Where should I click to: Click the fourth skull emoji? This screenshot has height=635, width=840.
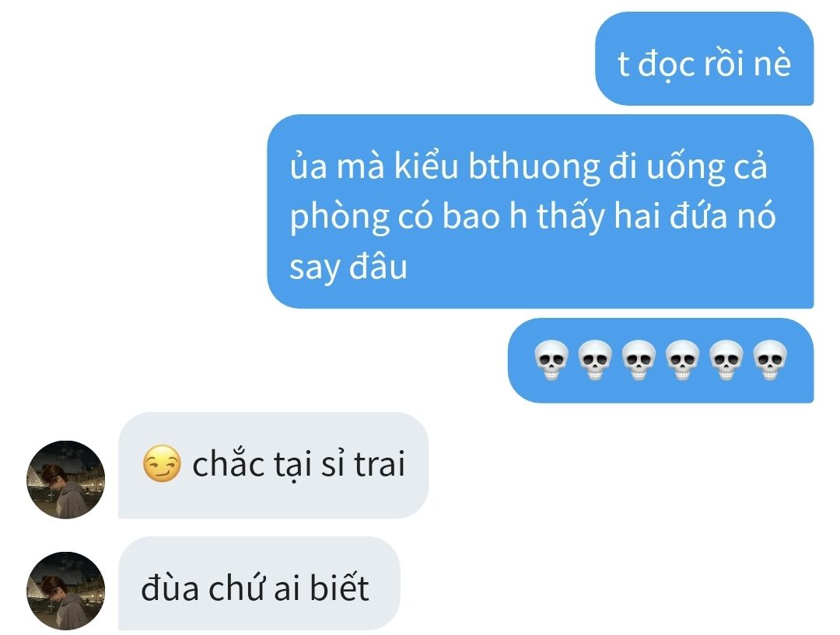click(683, 361)
